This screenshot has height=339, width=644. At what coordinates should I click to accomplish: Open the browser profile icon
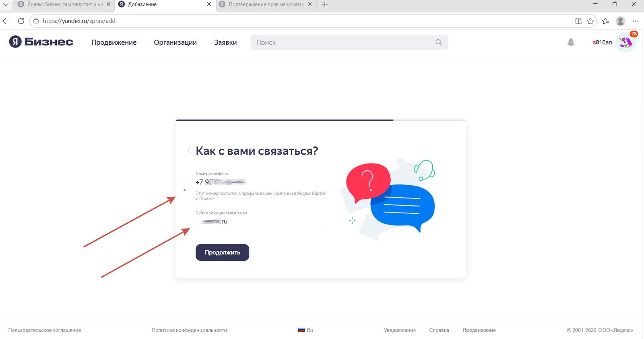coord(620,21)
